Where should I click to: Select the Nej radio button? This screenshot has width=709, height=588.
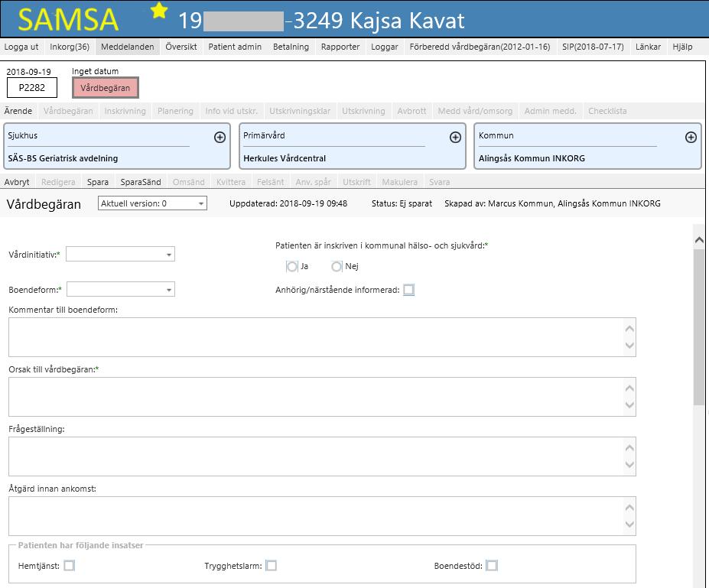(337, 267)
